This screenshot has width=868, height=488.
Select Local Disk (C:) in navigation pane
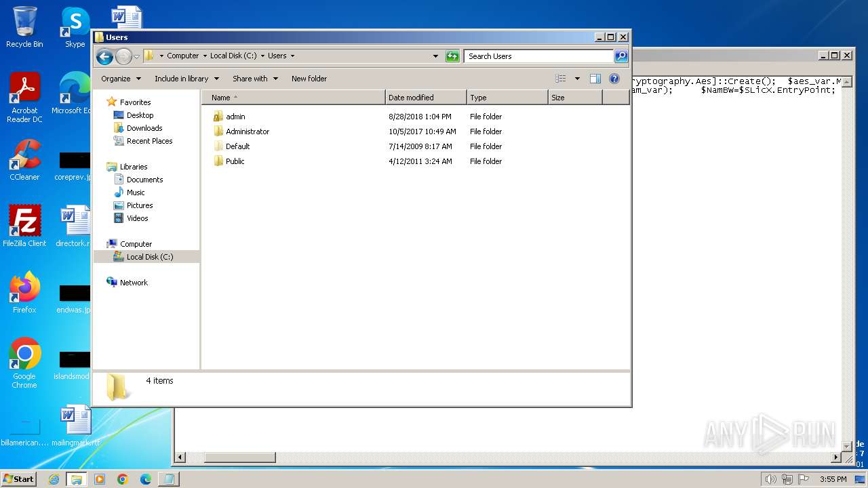coord(149,257)
